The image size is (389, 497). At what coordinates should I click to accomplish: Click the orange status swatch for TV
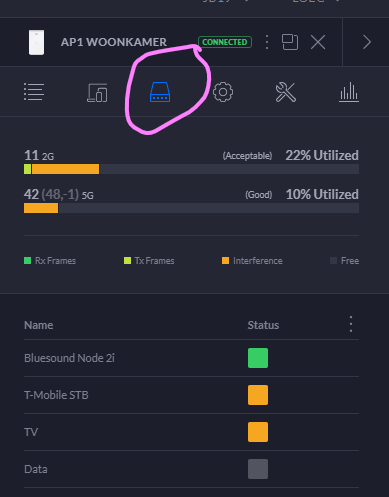tap(258, 432)
